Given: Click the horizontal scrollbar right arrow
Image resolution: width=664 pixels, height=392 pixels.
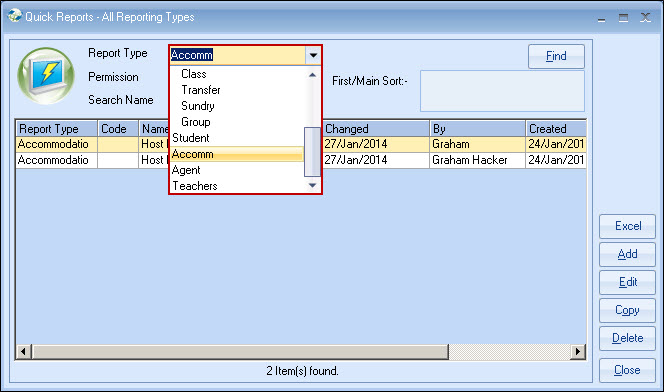Looking at the screenshot, I should click(578, 351).
